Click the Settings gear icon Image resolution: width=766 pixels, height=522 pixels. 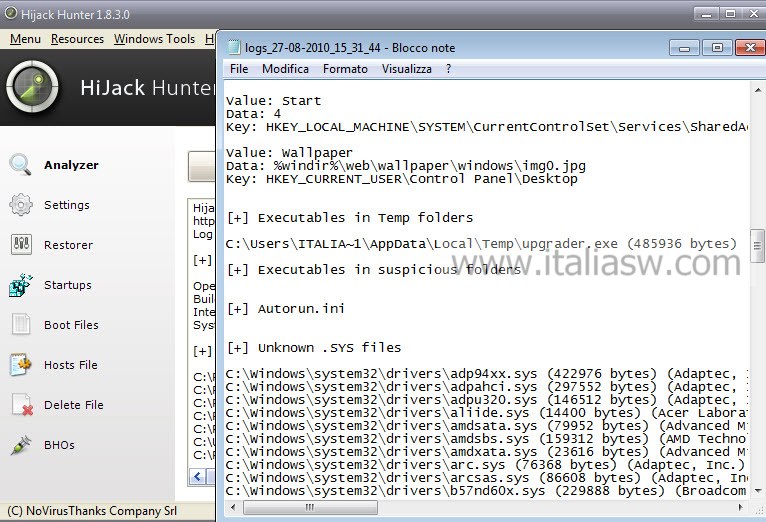(x=21, y=205)
